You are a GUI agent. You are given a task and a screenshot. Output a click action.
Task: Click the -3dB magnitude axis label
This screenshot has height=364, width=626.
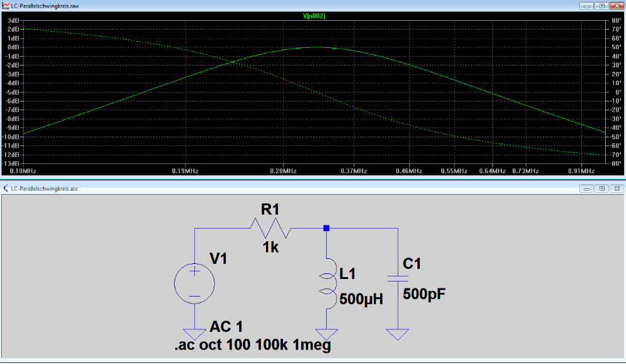[12, 74]
